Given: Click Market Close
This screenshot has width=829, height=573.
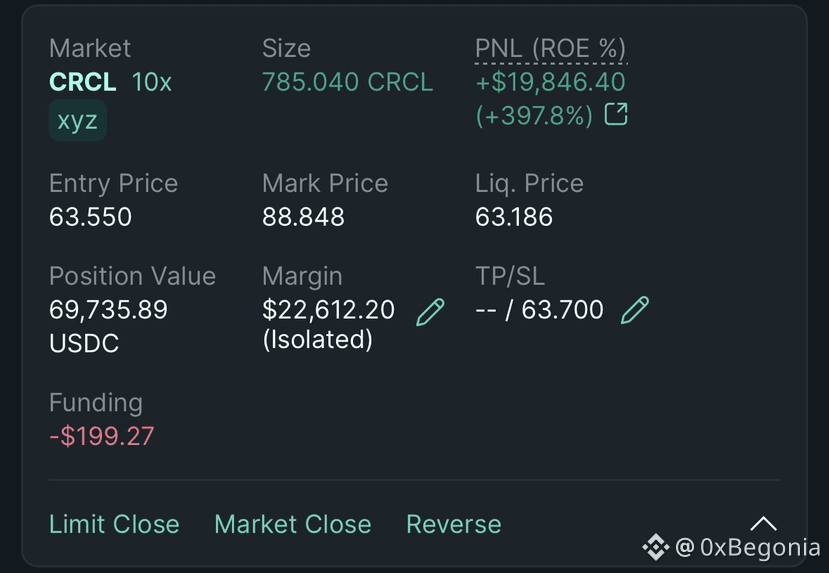Looking at the screenshot, I should 293,524.
